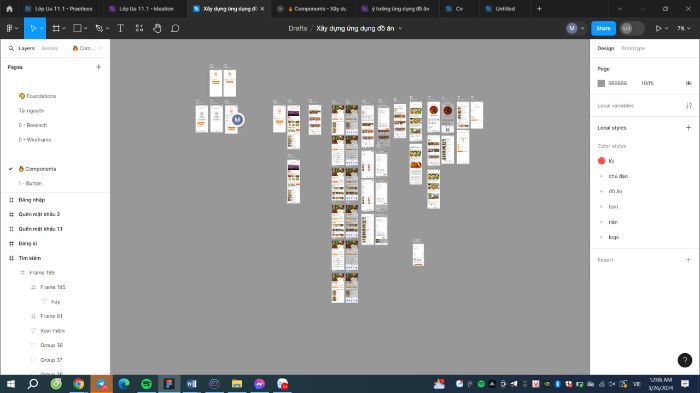Open the Resources tool

click(x=139, y=28)
